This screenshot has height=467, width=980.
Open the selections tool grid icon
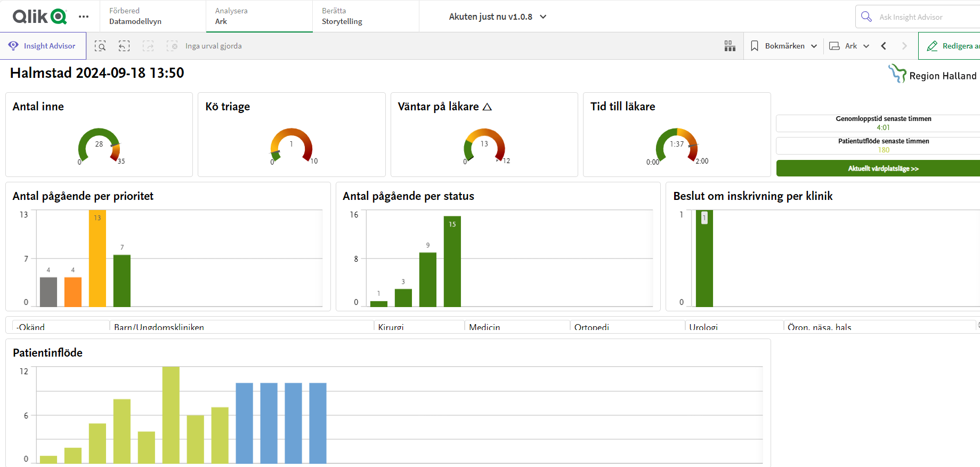tap(730, 46)
